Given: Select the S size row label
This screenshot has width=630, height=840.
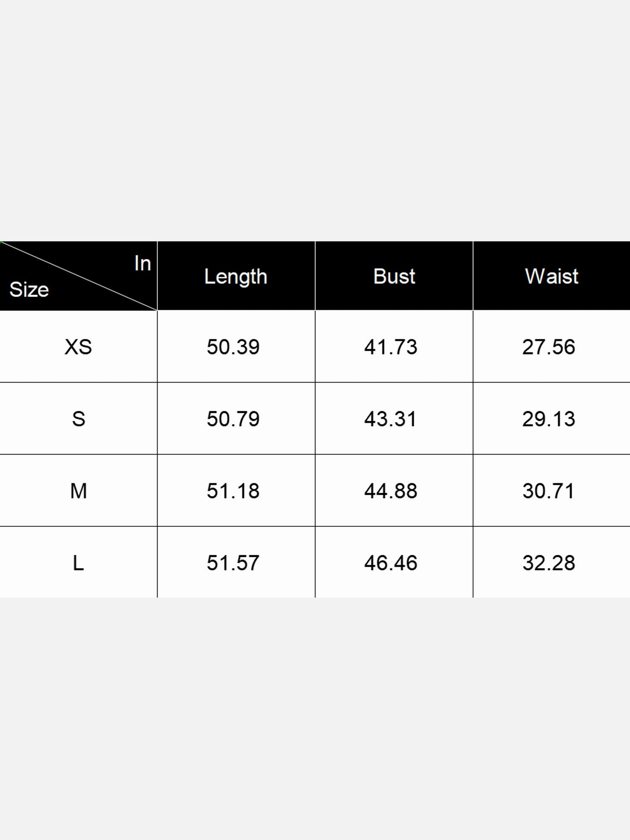Looking at the screenshot, I should point(79,419).
